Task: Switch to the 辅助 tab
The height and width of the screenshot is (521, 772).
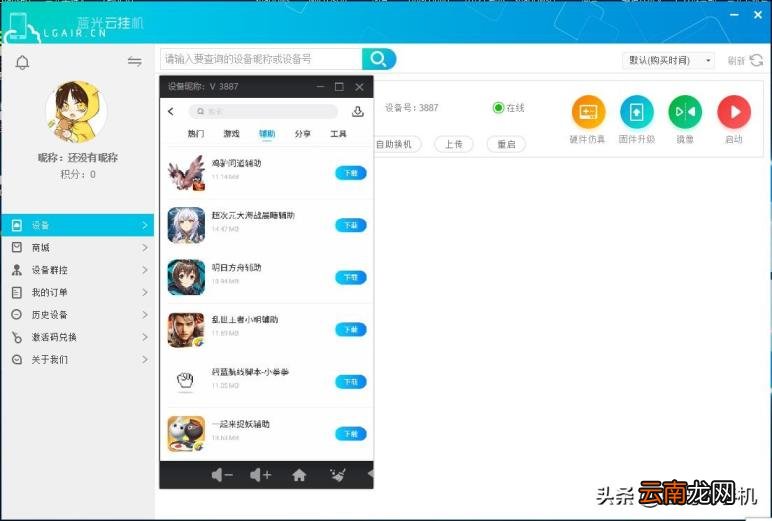Action: tap(267, 133)
